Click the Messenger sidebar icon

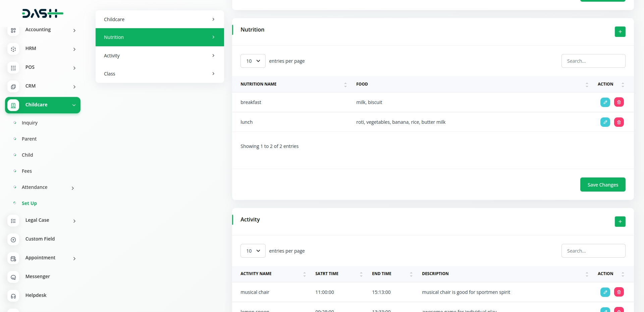[x=13, y=277]
